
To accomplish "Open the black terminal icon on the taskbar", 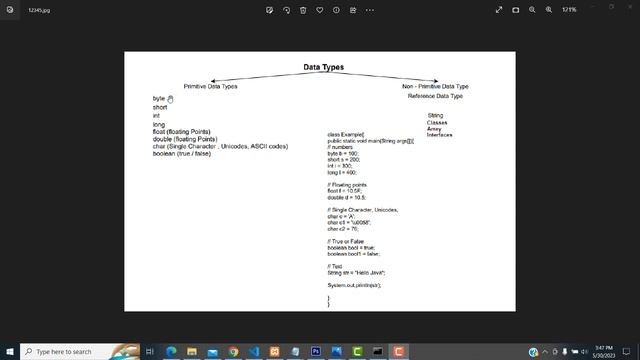I will (x=378, y=351).
